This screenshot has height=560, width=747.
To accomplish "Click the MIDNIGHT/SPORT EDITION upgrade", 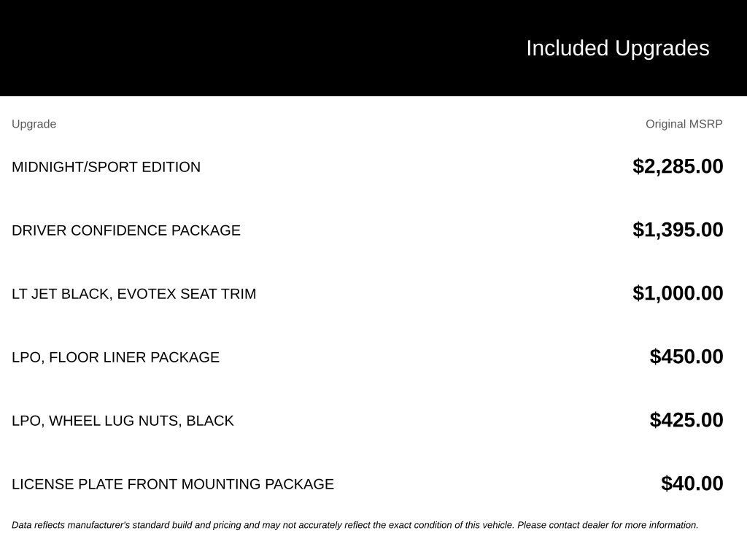I will [106, 167].
